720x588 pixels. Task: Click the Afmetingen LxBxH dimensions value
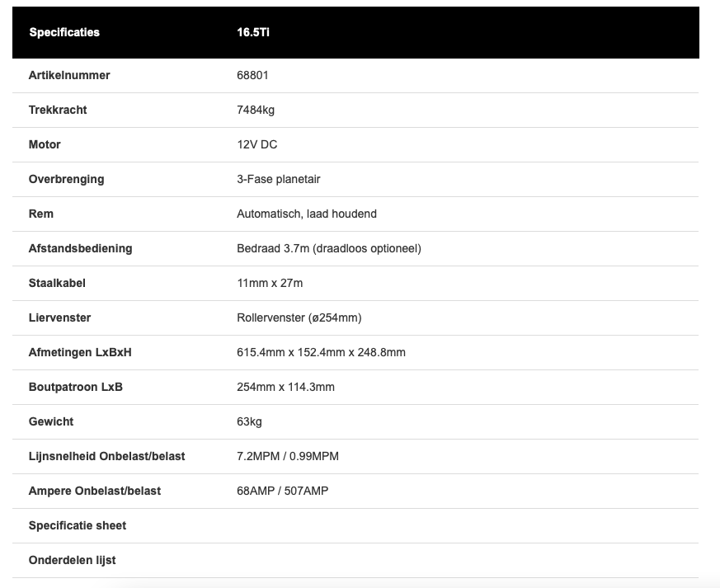[321, 352]
